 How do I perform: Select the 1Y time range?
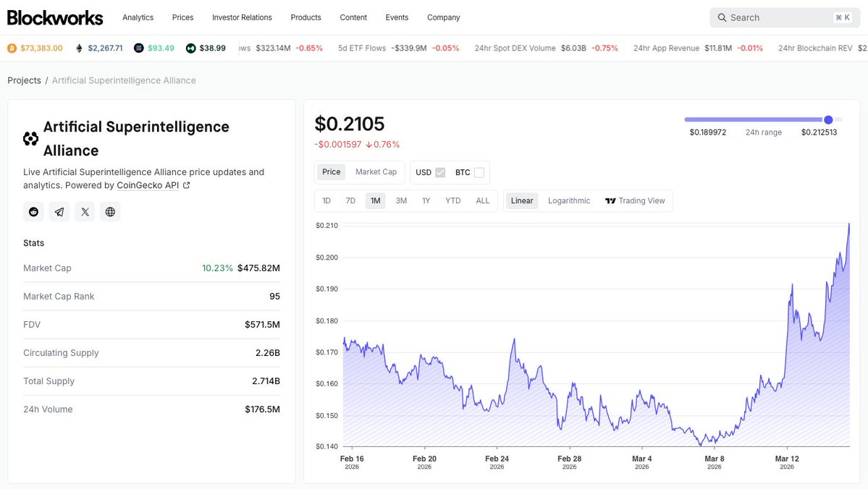tap(426, 201)
